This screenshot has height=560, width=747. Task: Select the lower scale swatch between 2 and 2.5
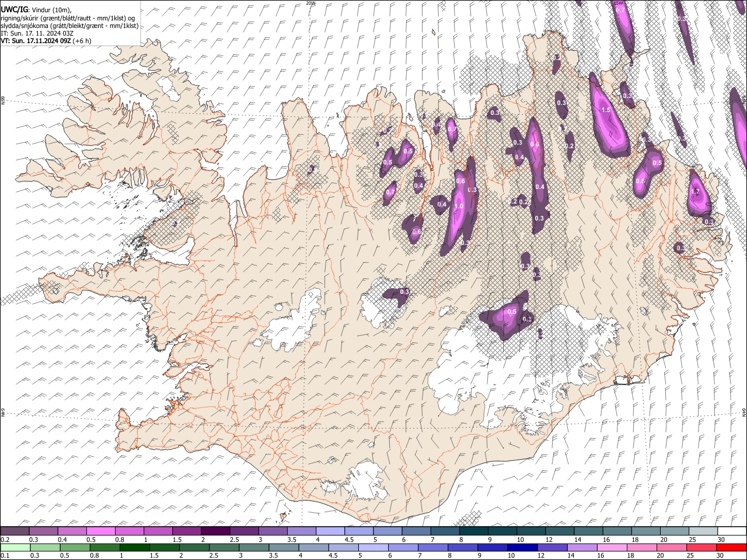click(194, 547)
